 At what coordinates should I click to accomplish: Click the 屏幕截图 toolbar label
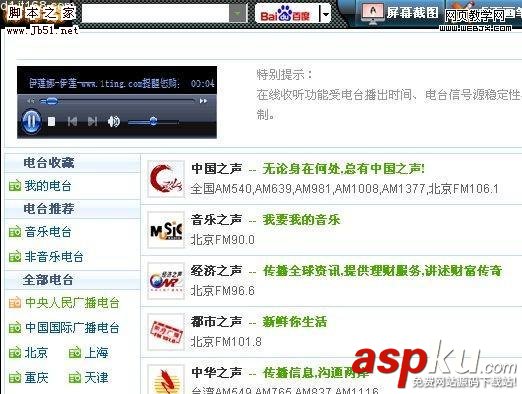(x=412, y=13)
